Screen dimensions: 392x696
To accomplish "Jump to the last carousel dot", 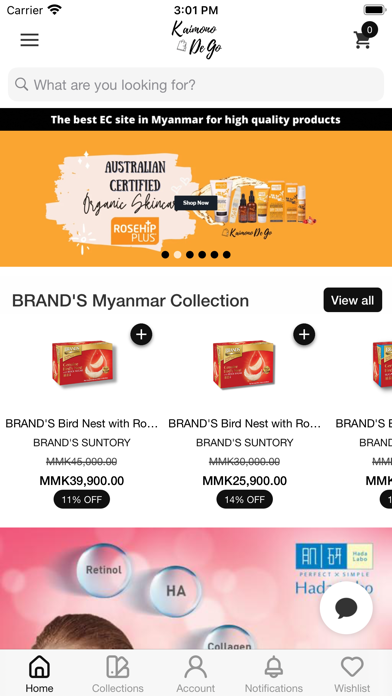I will 226,254.
